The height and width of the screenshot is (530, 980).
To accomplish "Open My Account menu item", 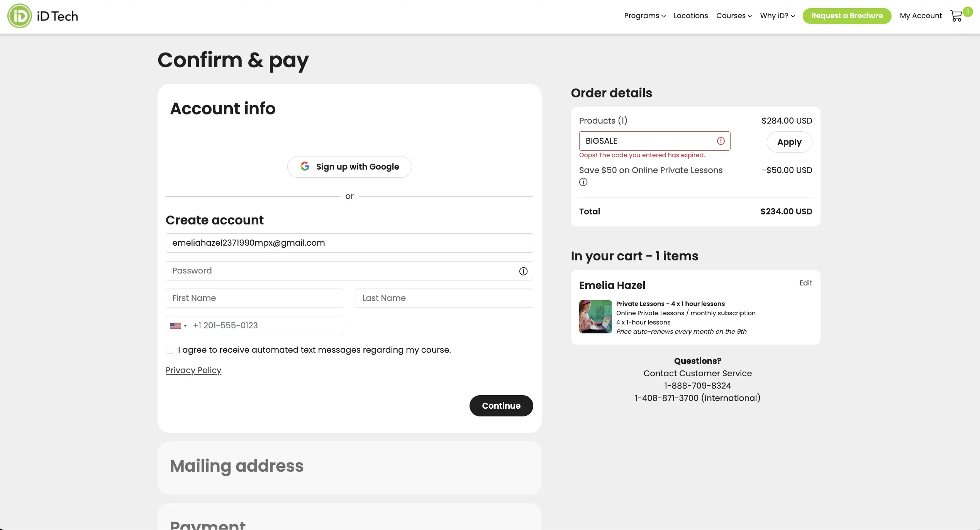I will 921,16.
